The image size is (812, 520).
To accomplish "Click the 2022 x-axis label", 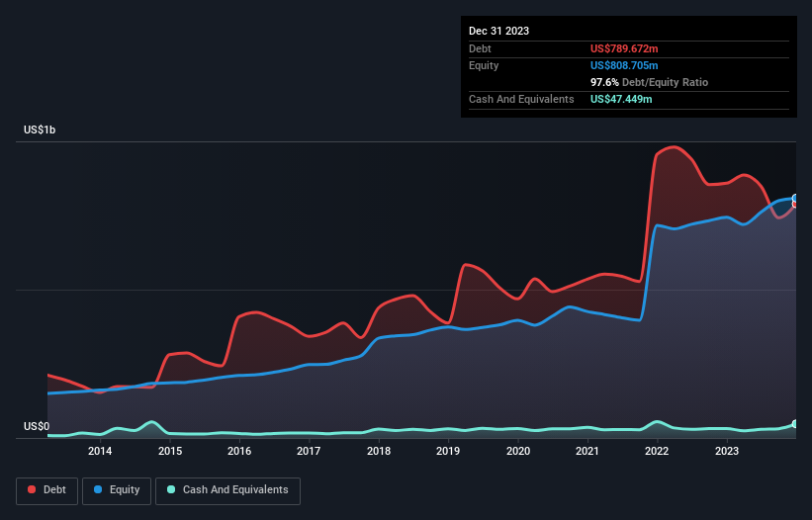I will tap(657, 451).
